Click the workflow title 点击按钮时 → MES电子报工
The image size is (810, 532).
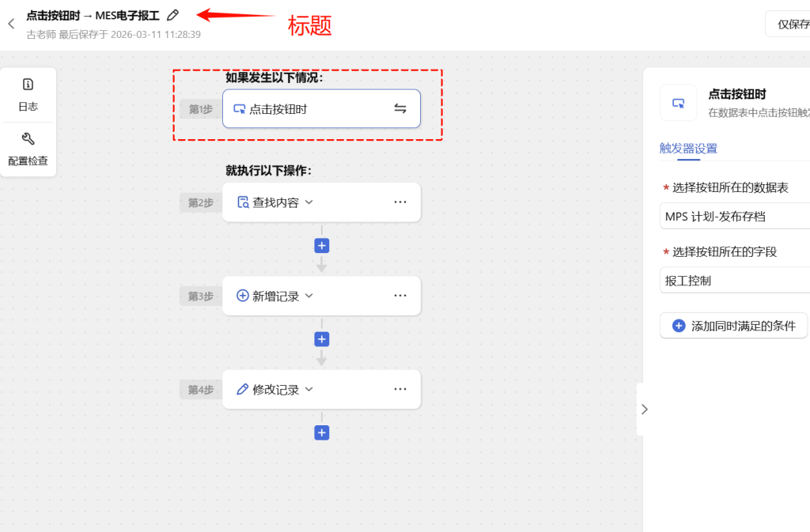[x=93, y=16]
